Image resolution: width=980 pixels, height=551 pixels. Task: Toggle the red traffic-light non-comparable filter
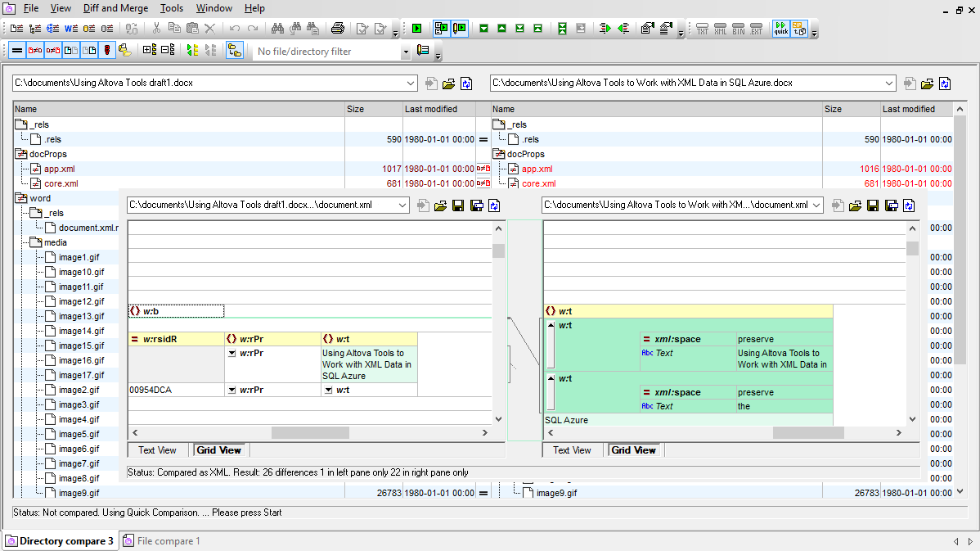[x=107, y=50]
